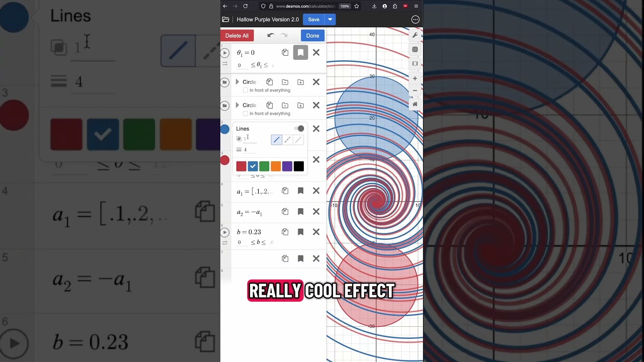
Task: Zoom in on the graph
Action: coord(415,78)
